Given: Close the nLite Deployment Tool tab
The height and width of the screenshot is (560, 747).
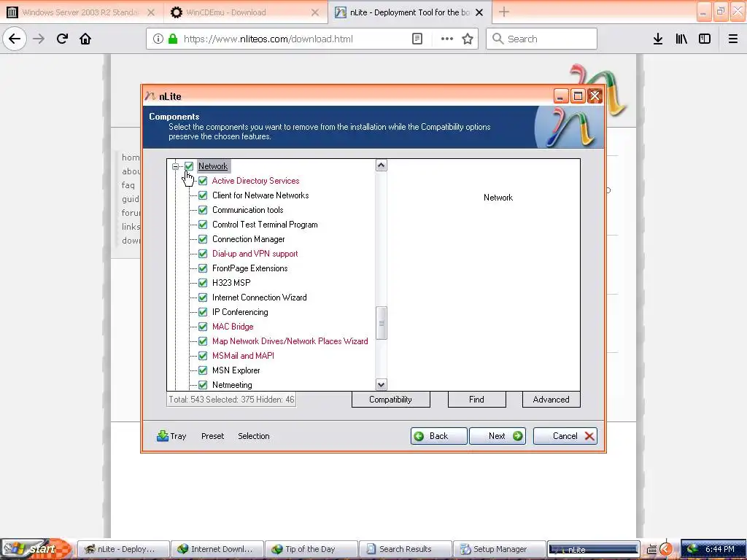Looking at the screenshot, I should [x=479, y=12].
